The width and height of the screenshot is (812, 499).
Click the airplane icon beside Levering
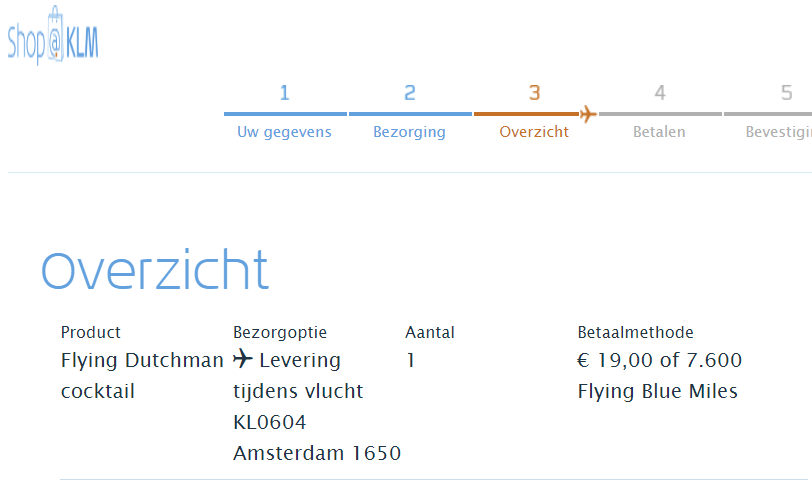(x=242, y=359)
